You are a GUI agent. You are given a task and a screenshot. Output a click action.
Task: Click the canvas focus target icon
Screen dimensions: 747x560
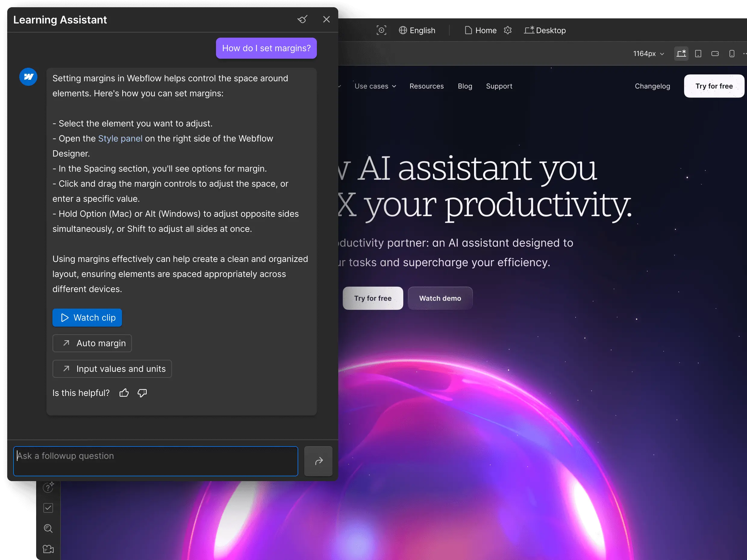pos(381,30)
